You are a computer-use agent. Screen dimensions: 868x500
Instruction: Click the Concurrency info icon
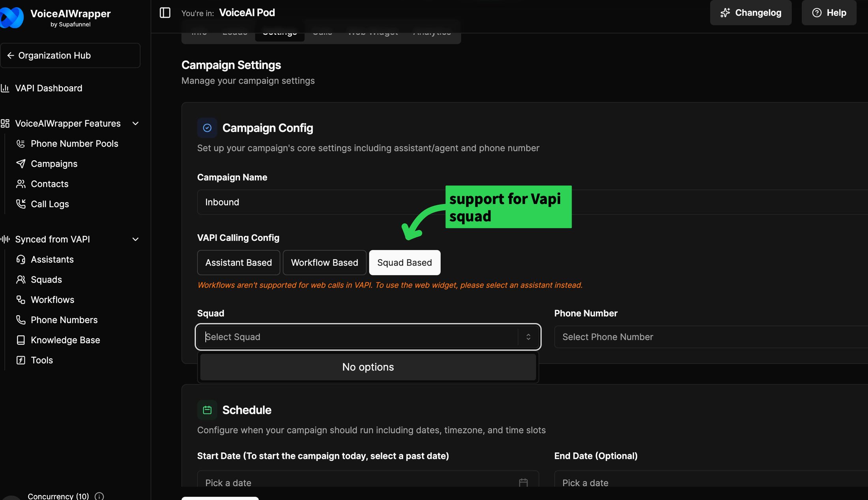pos(99,496)
